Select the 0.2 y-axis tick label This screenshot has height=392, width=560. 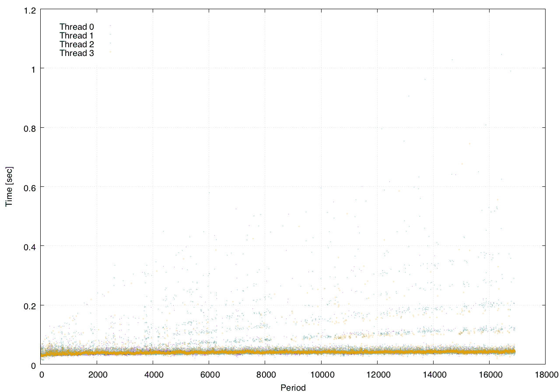30,305
